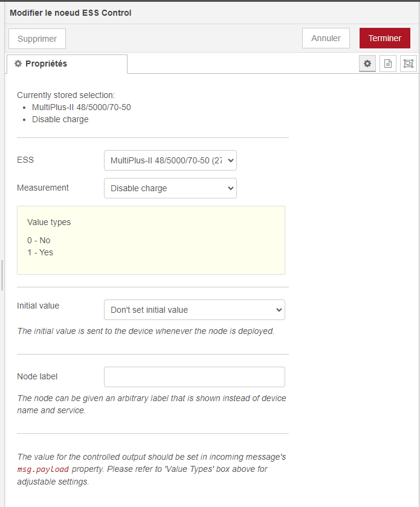Open node properties gear icon

[x=367, y=64]
